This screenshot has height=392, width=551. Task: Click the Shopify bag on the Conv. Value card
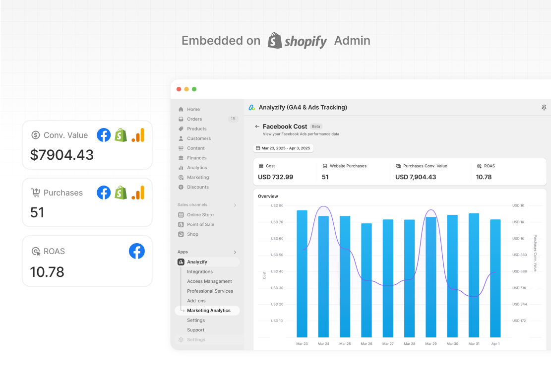(x=121, y=135)
